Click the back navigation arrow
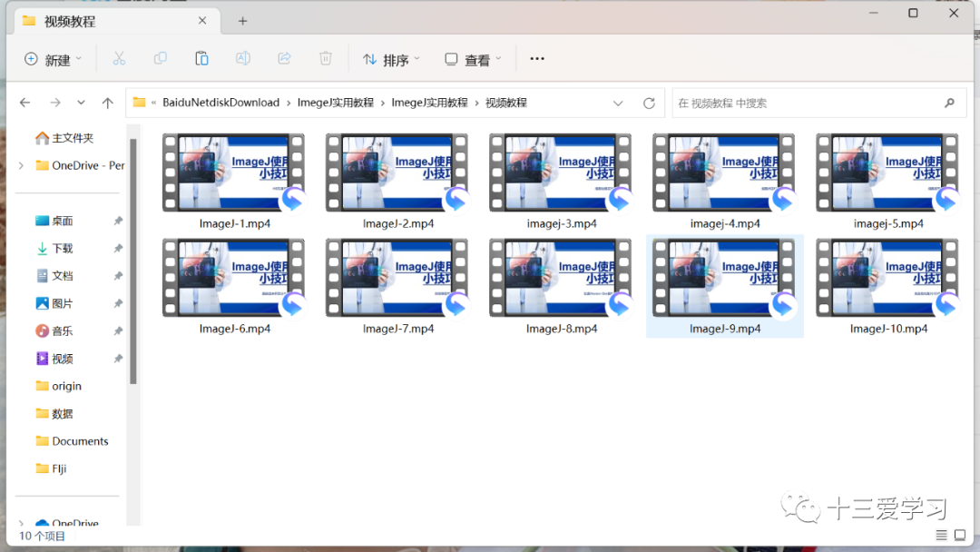Image resolution: width=980 pixels, height=552 pixels. [x=24, y=102]
